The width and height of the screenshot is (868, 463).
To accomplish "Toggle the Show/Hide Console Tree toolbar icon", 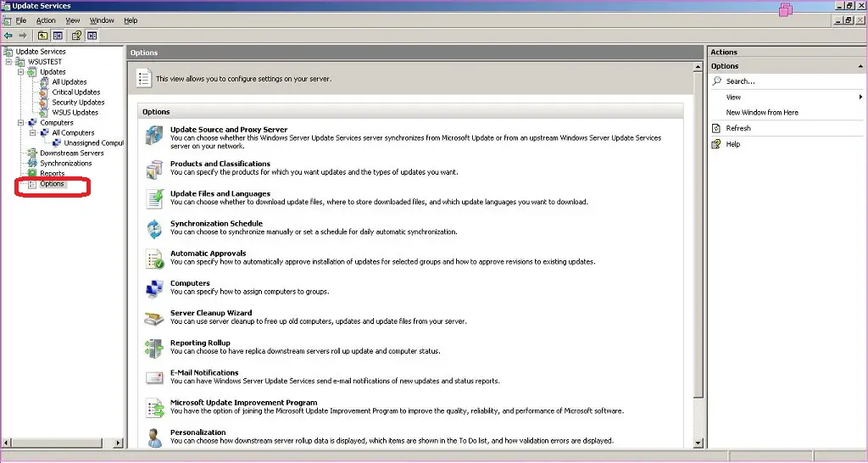I will [x=58, y=36].
